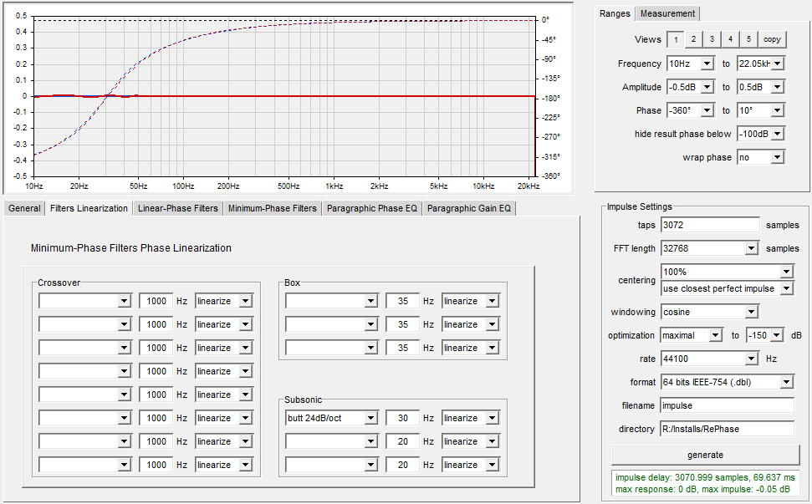The image size is (812, 504).
Task: Switch to Paragraphic Gain EQ tab
Action: coord(468,208)
